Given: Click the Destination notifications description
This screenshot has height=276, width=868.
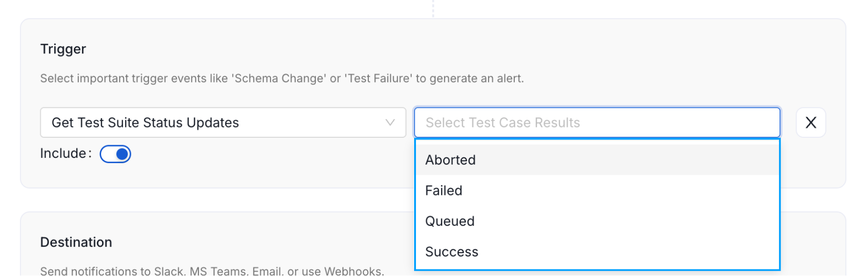Looking at the screenshot, I should point(212,271).
